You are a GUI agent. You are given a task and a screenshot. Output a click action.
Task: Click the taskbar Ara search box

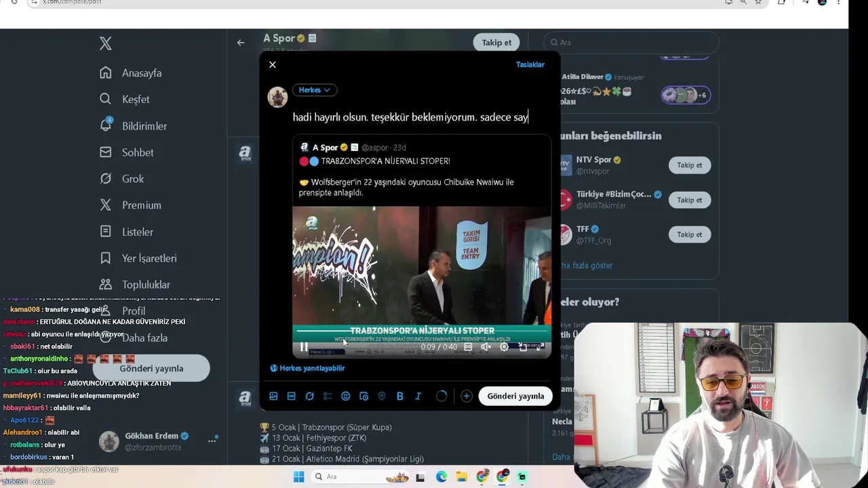(359, 476)
